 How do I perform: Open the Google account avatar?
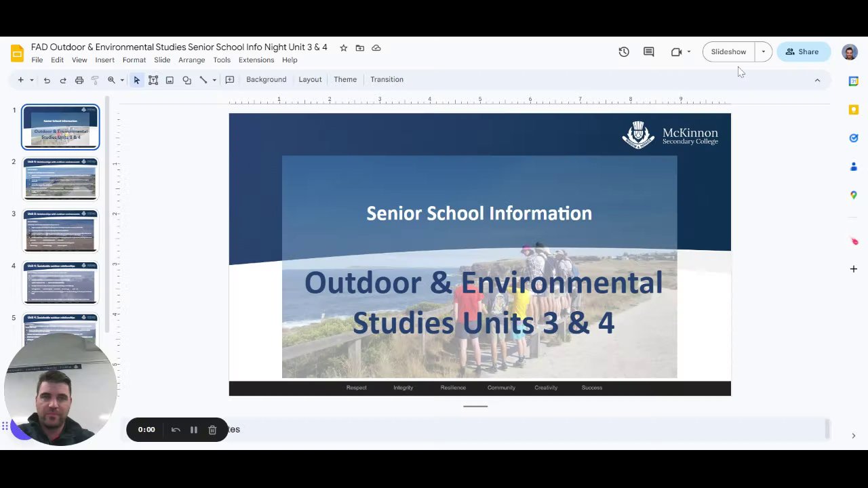850,52
